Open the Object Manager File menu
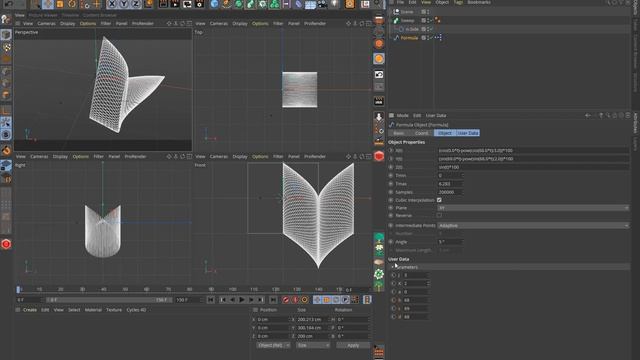This screenshot has height=360, width=640. pos(400,2)
